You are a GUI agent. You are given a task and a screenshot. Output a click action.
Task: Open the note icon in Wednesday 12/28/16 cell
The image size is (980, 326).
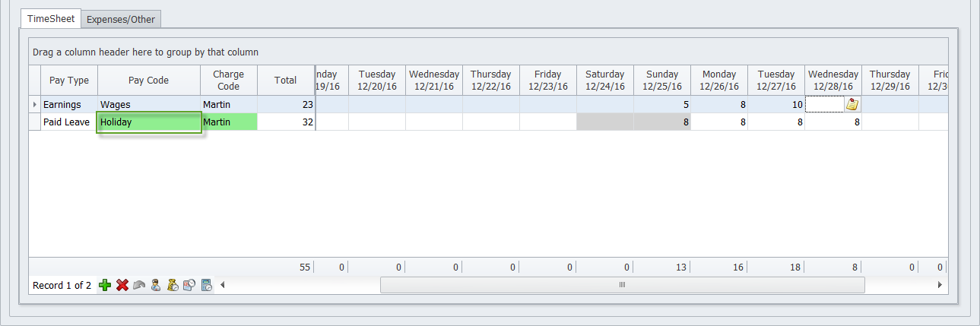tap(852, 105)
